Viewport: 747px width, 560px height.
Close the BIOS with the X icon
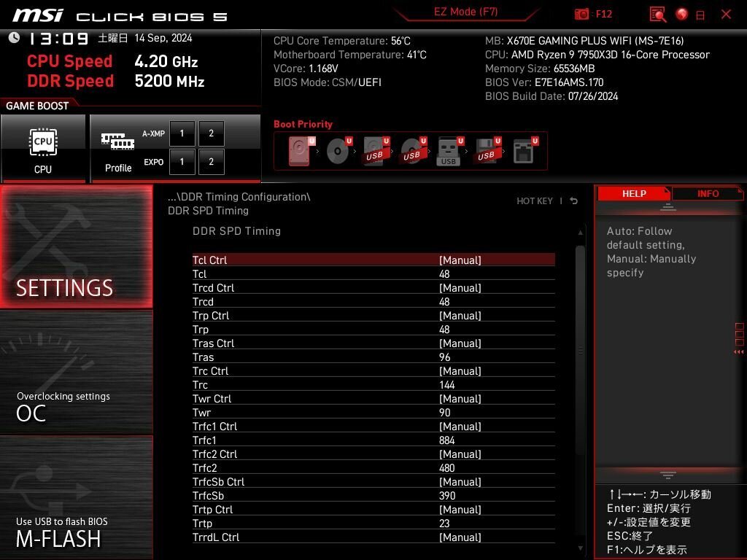tap(726, 15)
